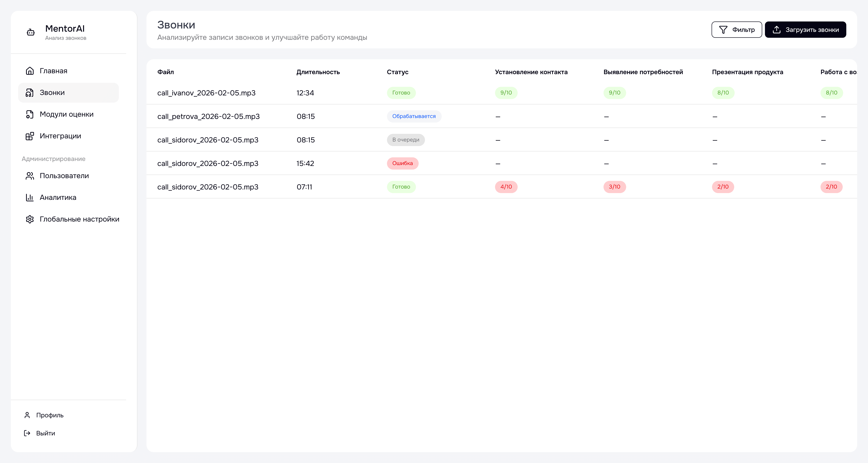Go to the Аналитика section
The height and width of the screenshot is (463, 868).
58,197
